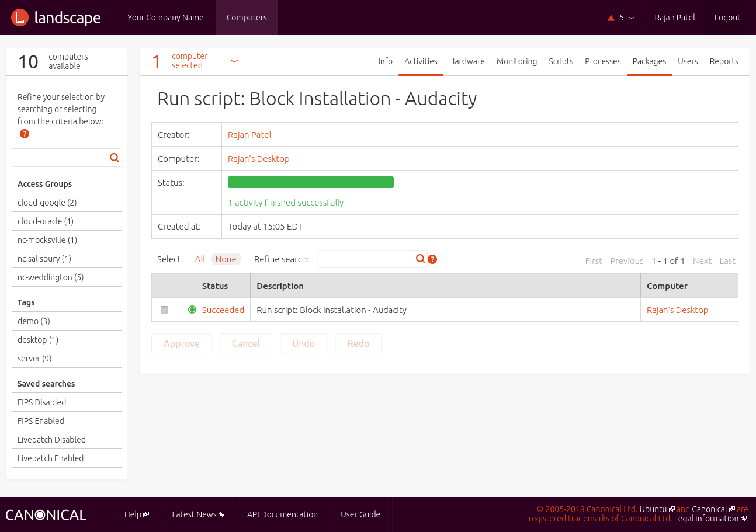The width and height of the screenshot is (756, 532).
Task: Open the red alert triangle notifications
Action: point(611,18)
